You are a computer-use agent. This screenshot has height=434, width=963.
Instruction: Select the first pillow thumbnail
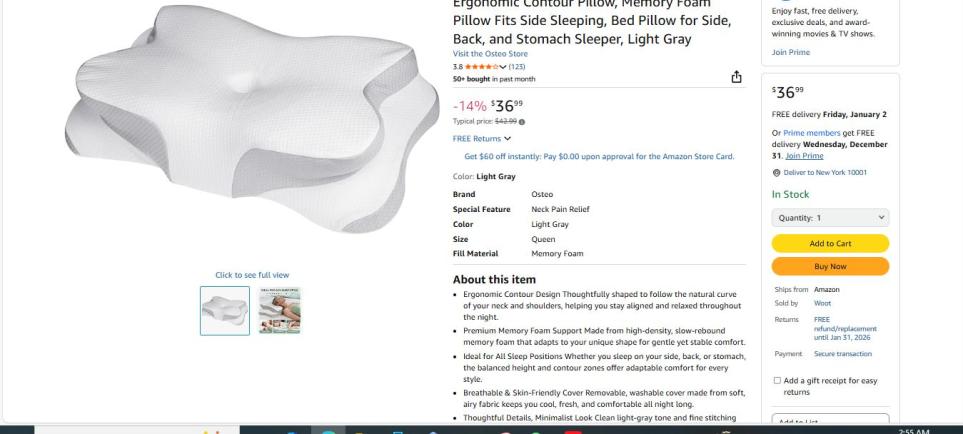tap(225, 310)
